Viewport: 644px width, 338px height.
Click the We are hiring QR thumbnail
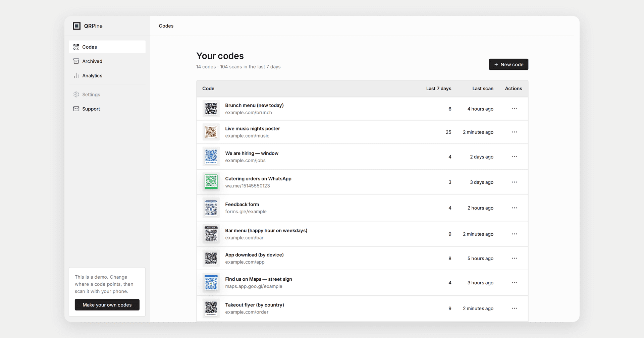211,157
